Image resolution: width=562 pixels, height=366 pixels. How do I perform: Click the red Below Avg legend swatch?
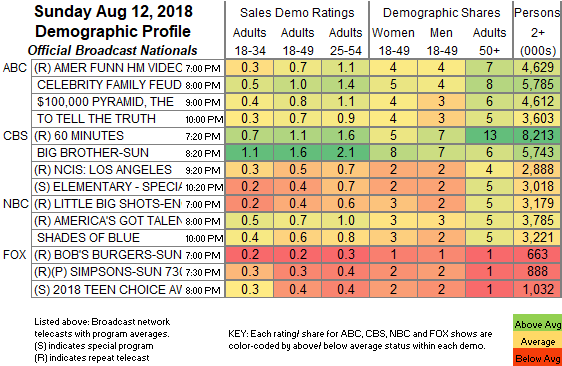point(537,358)
